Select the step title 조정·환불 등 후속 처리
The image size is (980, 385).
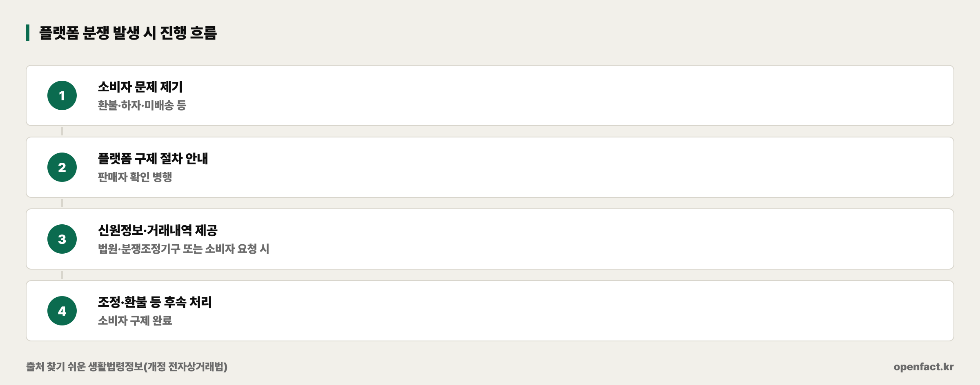point(155,302)
